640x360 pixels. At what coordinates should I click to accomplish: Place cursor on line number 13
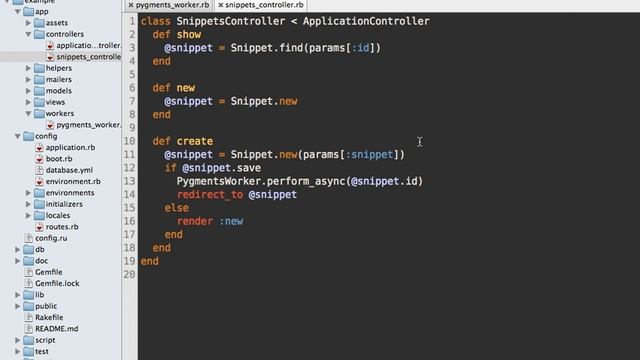[129, 181]
